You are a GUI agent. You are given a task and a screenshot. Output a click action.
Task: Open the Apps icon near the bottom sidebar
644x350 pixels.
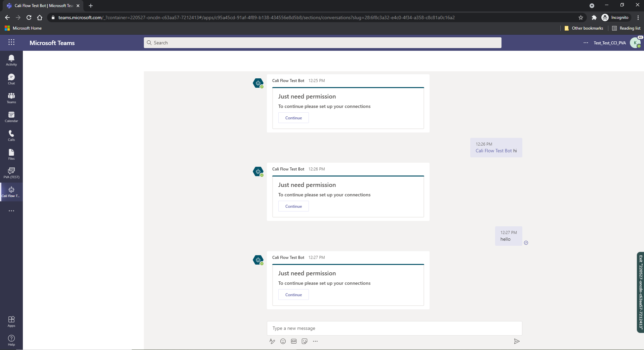[11, 321]
